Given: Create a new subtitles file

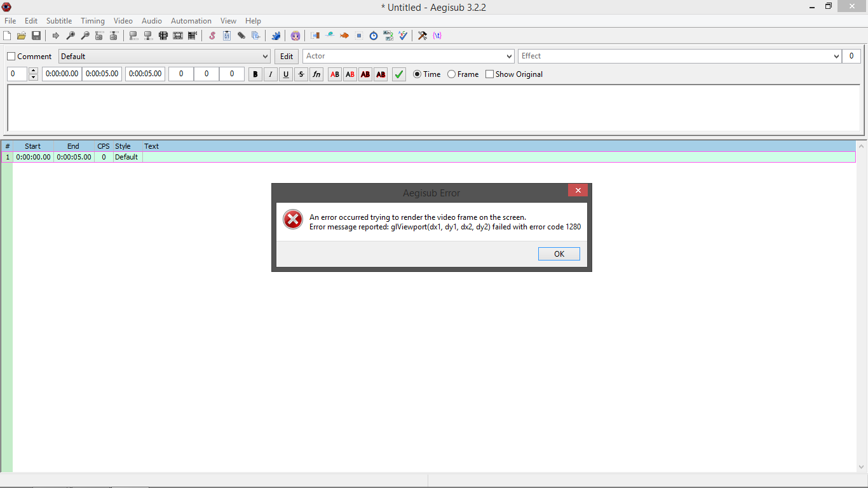Looking at the screenshot, I should pos(7,36).
